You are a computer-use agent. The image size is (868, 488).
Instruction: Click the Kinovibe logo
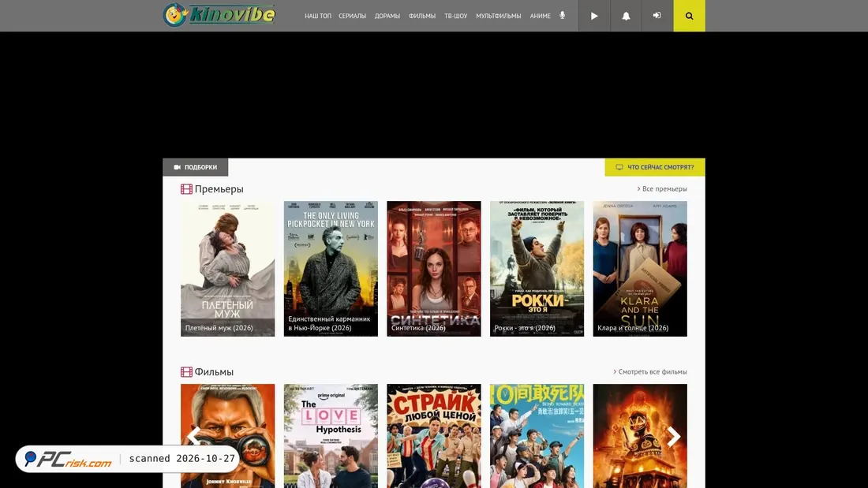(219, 15)
